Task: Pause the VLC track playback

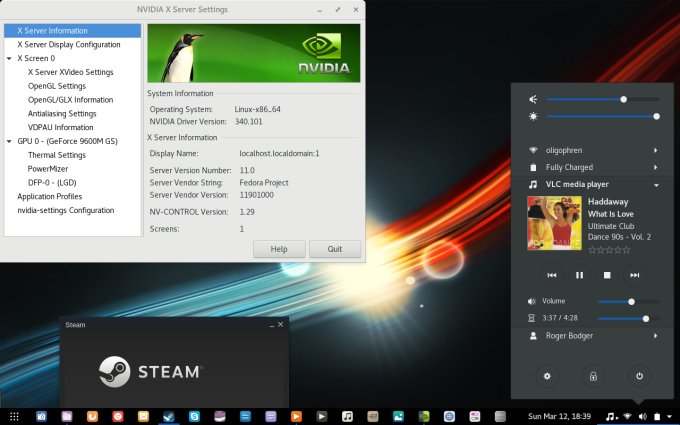Action: (x=579, y=274)
